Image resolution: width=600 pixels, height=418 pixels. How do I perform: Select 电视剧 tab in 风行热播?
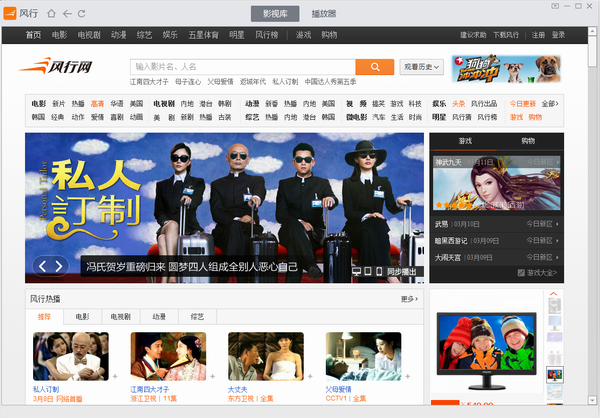[121, 317]
